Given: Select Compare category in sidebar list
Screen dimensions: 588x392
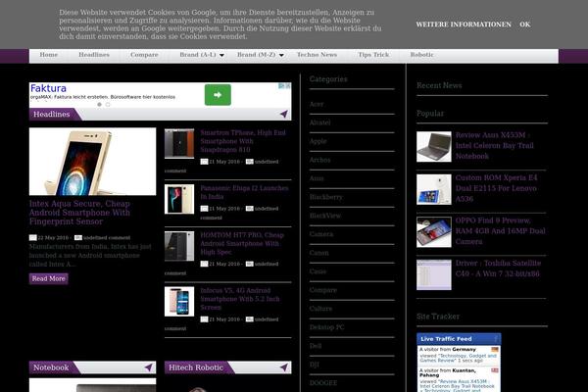Looking at the screenshot, I should click(323, 290).
